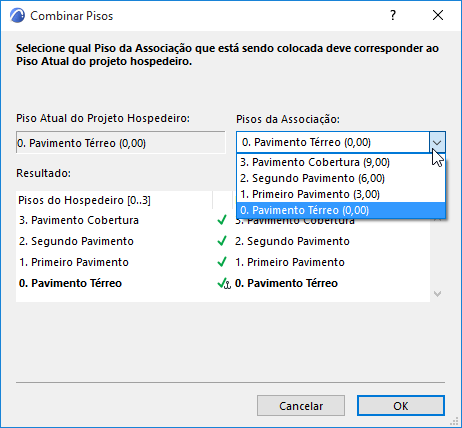This screenshot has width=462, height=428.
Task: Click the ArchiCAD logo in the title bar
Action: tap(17, 15)
